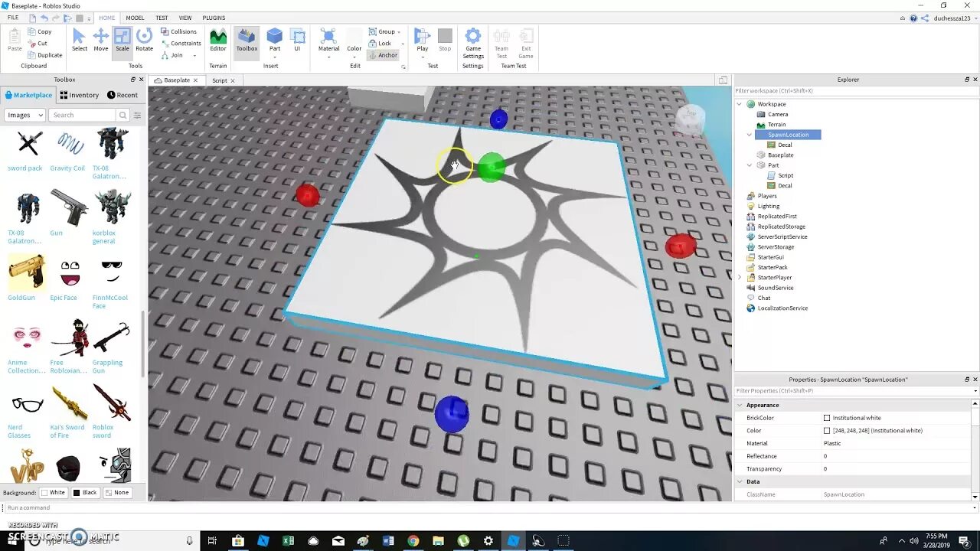
Task: Duplicate the selected object
Action: point(44,55)
